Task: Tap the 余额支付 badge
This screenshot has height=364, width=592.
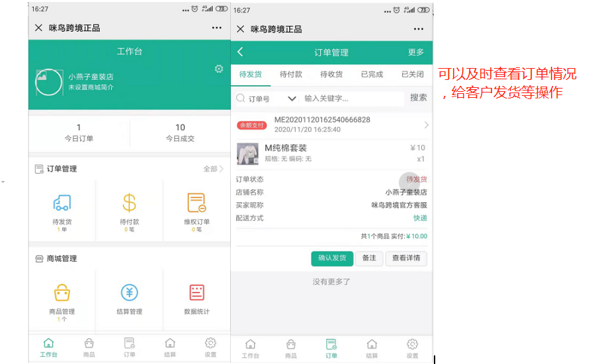Action: pyautogui.click(x=252, y=126)
